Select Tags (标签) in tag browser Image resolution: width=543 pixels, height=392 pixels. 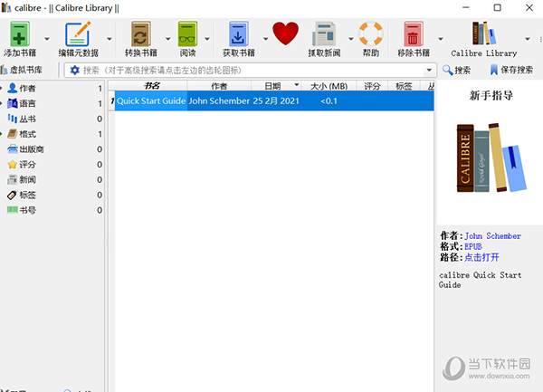coord(52,195)
